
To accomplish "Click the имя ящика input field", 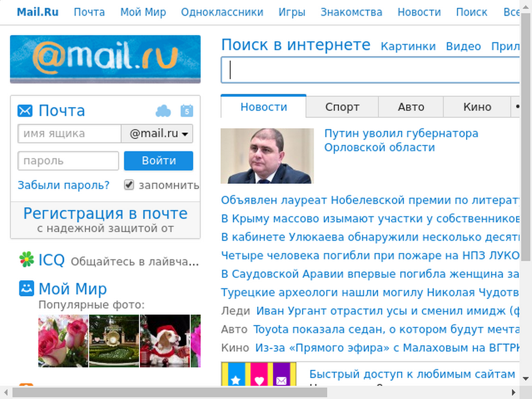I will pyautogui.click(x=69, y=134).
